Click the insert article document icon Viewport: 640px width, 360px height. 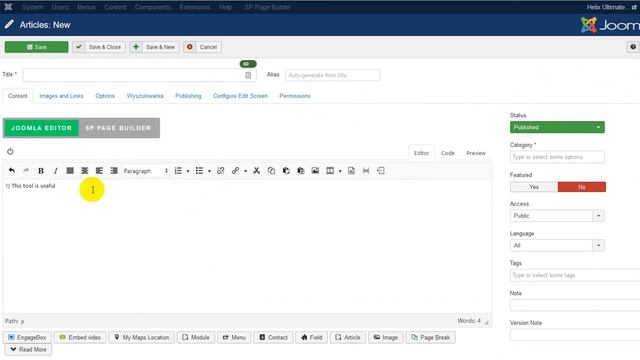351,171
